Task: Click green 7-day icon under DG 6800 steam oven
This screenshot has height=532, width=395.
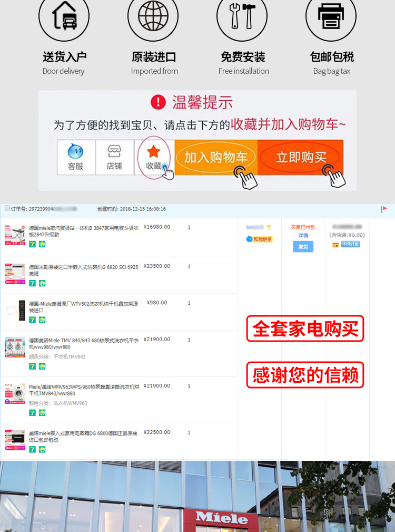Action: tap(33, 449)
